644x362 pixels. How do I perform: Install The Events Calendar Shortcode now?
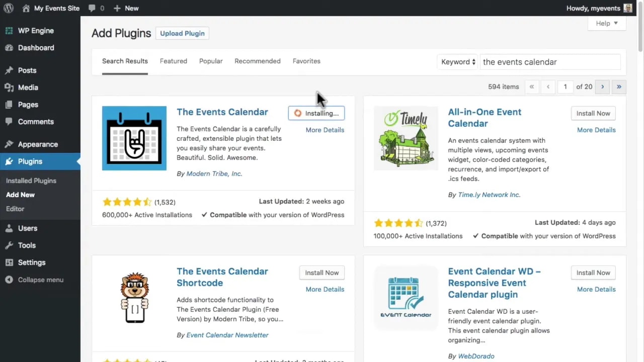[x=321, y=273]
